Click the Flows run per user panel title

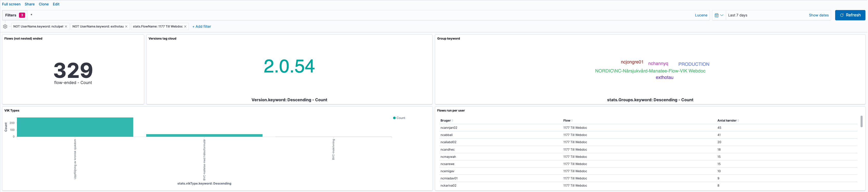451,110
